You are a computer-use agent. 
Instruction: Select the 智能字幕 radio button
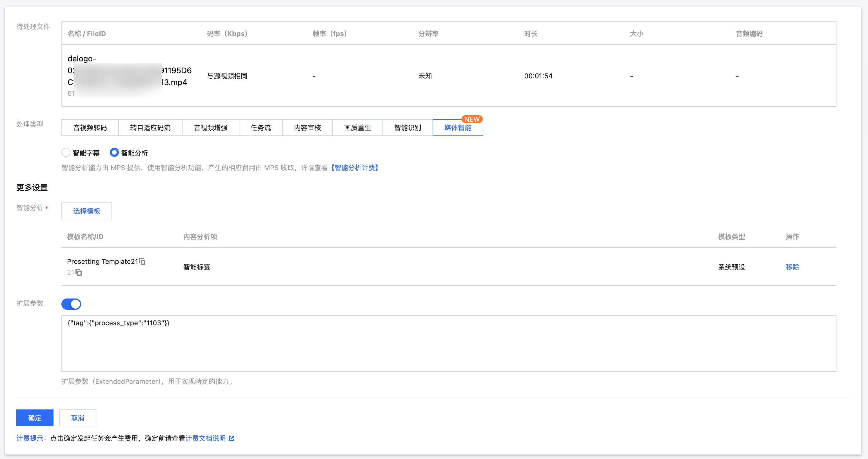[66, 153]
